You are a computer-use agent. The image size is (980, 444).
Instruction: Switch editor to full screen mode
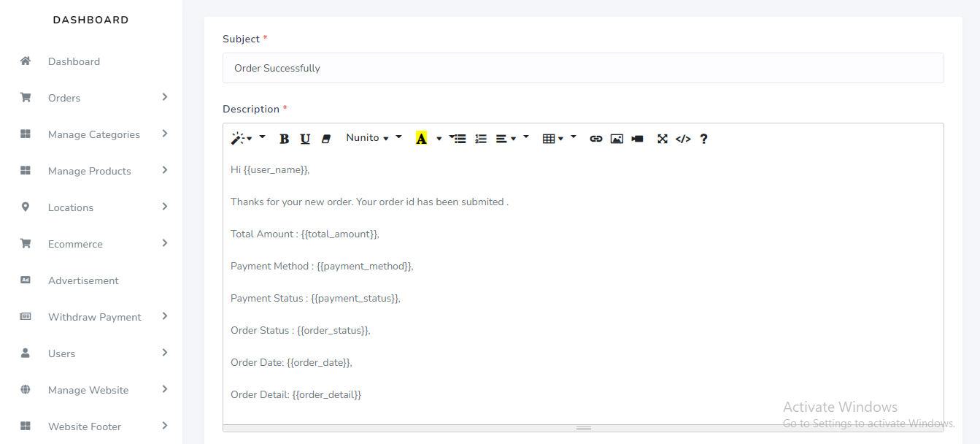(663, 139)
